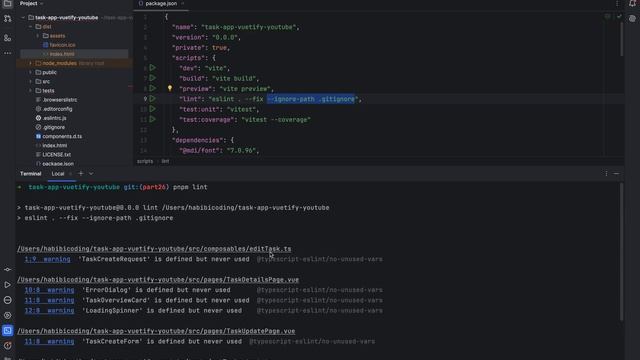The height and width of the screenshot is (360, 640).
Task: Run the "lint" script gutter icon
Action: [152, 99]
